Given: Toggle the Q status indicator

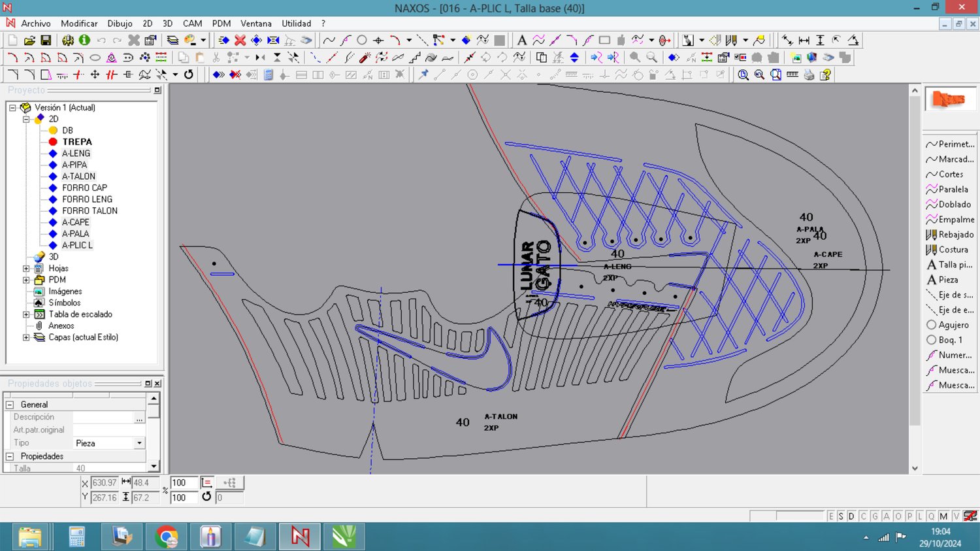Looking at the screenshot, I should coord(932,516).
